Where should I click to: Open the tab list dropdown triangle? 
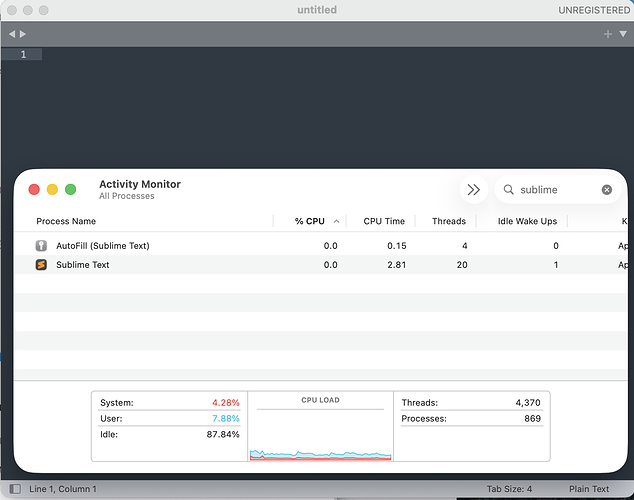point(623,34)
